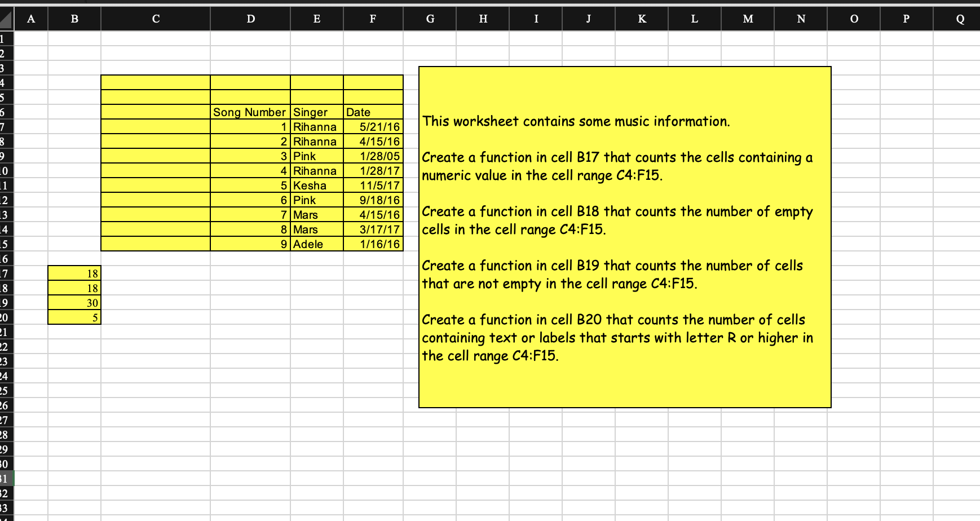Screen dimensions: 980x521
Task: Select column G header
Action: [x=430, y=19]
